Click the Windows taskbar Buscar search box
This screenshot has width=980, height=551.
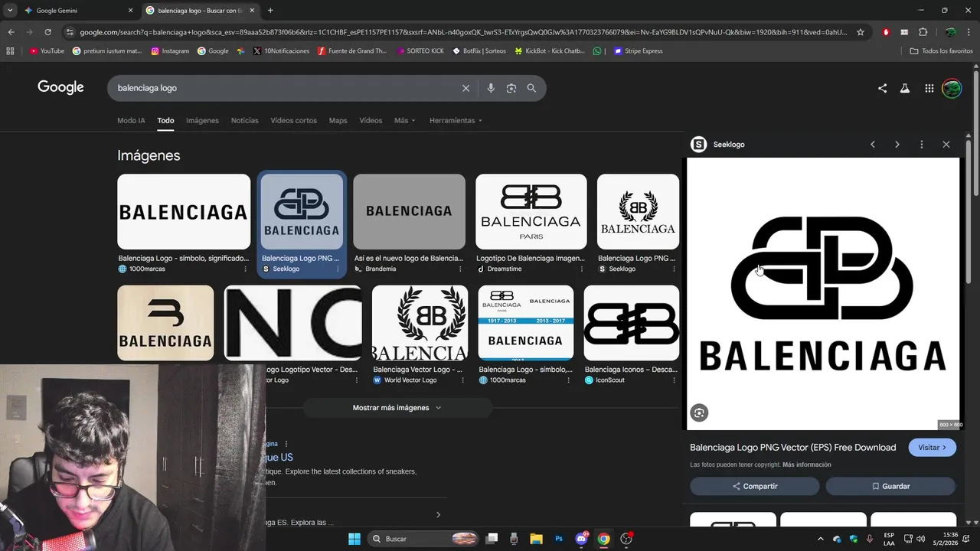click(423, 539)
